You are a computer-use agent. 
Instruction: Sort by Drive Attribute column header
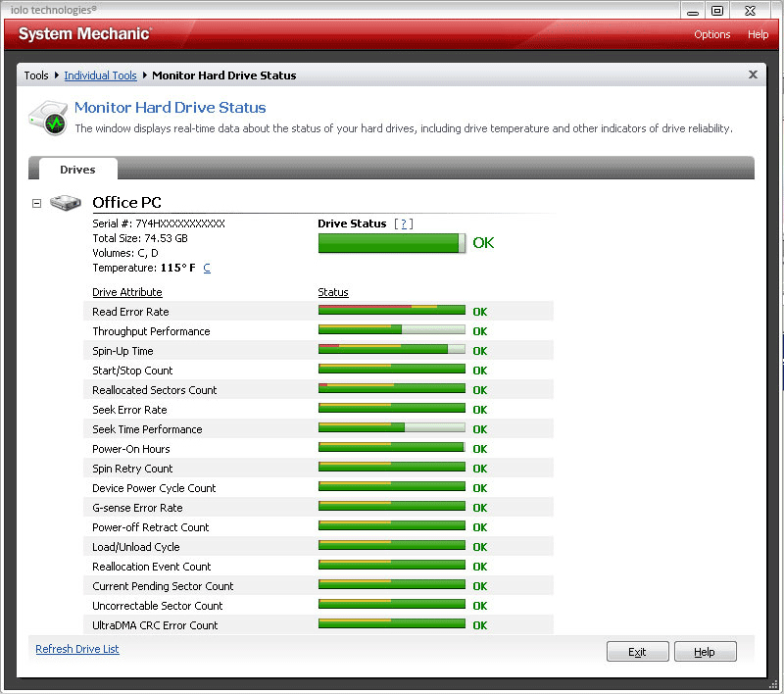[127, 292]
